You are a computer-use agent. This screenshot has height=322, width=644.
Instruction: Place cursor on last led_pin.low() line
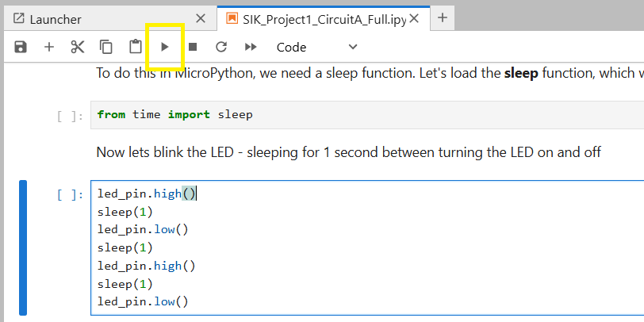tap(143, 301)
